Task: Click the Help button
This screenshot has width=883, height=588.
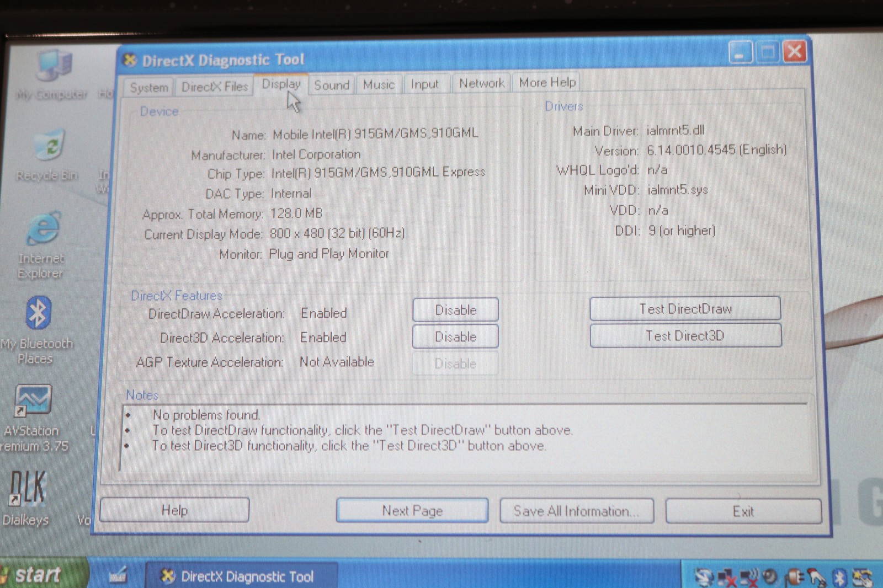Action: 174,510
